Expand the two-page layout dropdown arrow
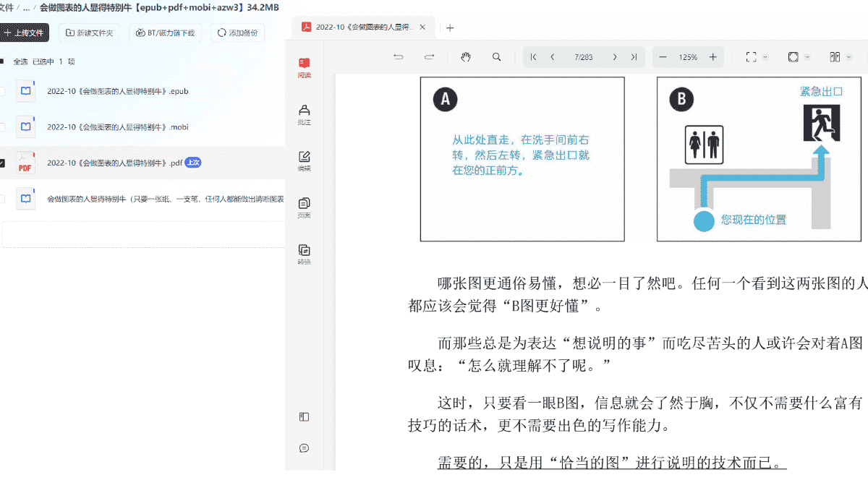The width and height of the screenshot is (868, 480). point(849,57)
